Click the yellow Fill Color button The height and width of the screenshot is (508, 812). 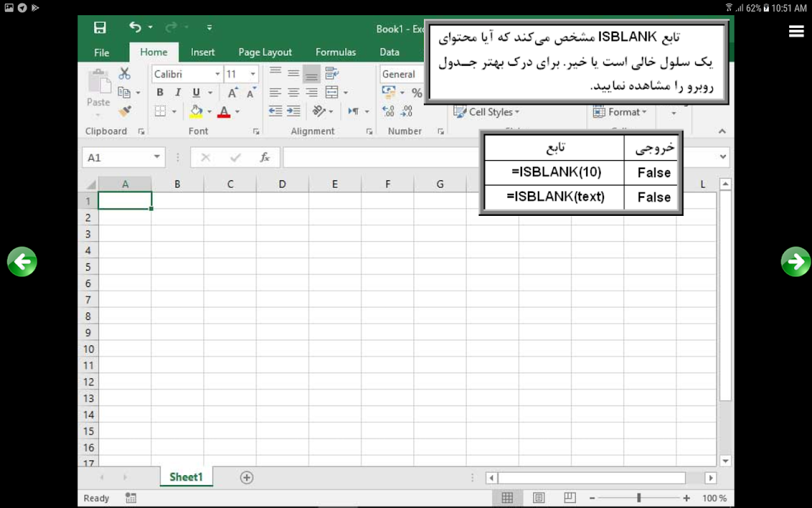(196, 112)
